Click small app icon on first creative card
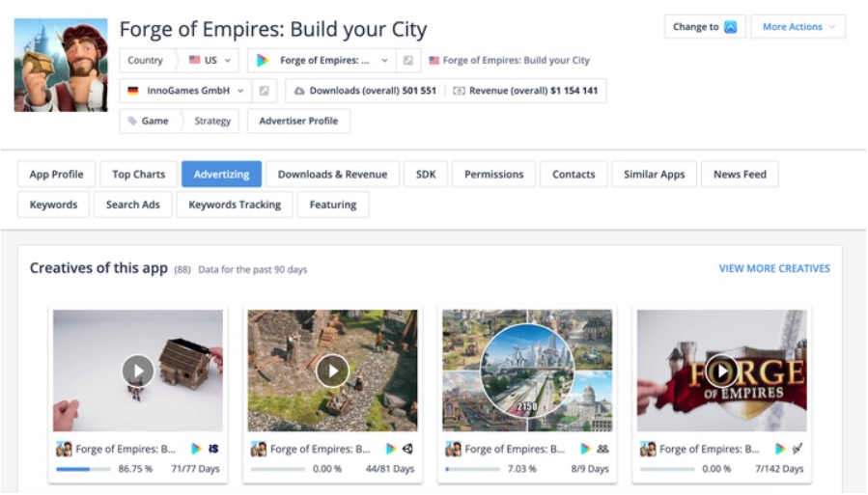The width and height of the screenshot is (868, 495). coord(64,449)
